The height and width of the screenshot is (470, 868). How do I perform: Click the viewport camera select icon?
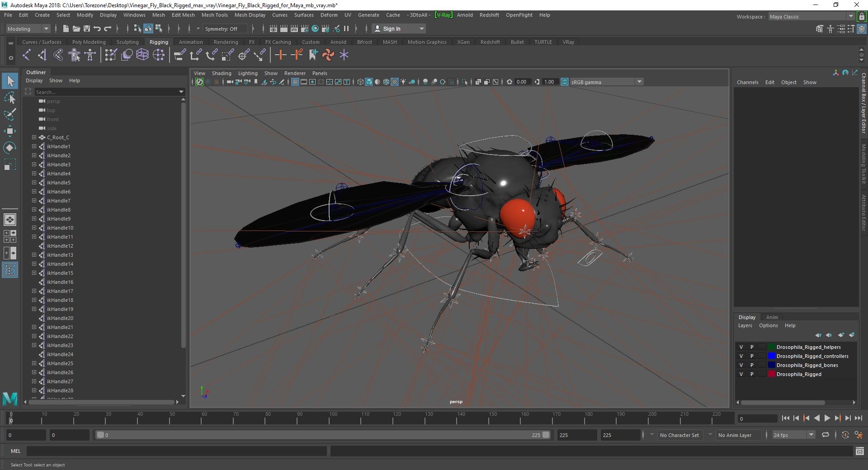point(230,82)
